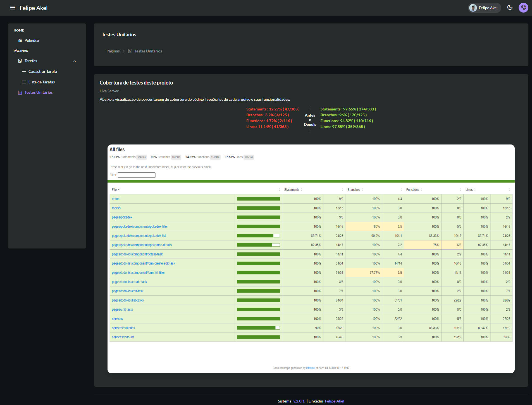Click the Lista de Tarefas list icon
The height and width of the screenshot is (405, 532).
(24, 82)
